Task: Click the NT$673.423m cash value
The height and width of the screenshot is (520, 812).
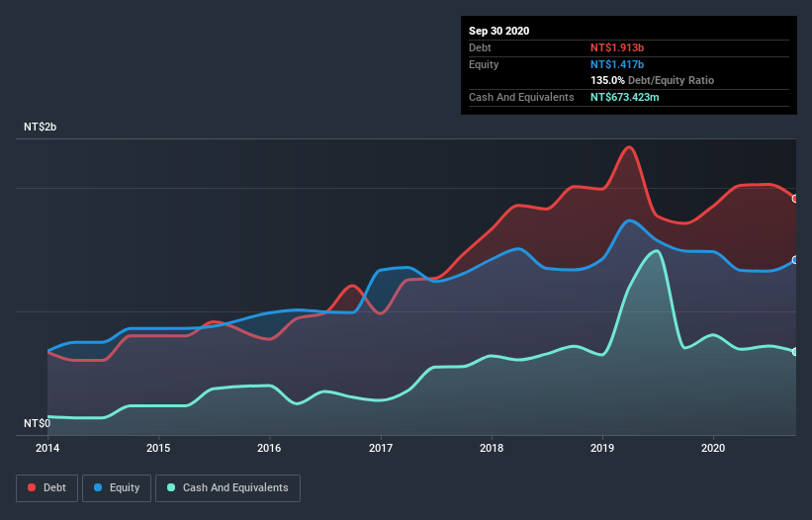Action: (624, 97)
